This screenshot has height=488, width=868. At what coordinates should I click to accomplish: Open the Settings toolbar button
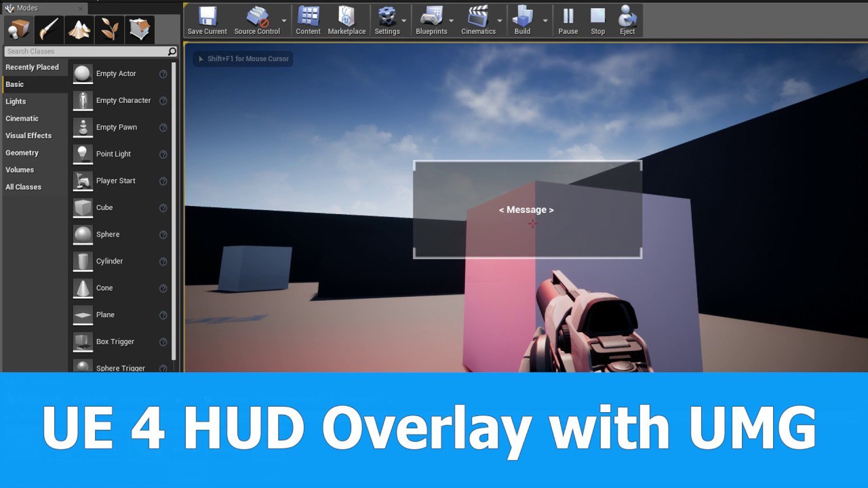387,21
